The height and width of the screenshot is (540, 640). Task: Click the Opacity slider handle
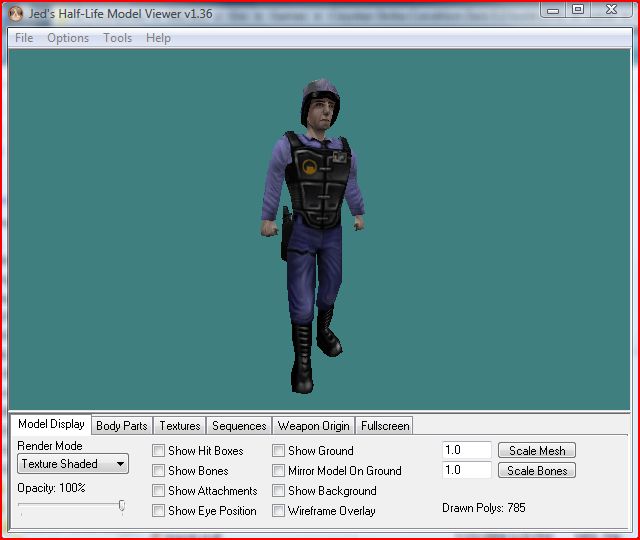(x=122, y=506)
